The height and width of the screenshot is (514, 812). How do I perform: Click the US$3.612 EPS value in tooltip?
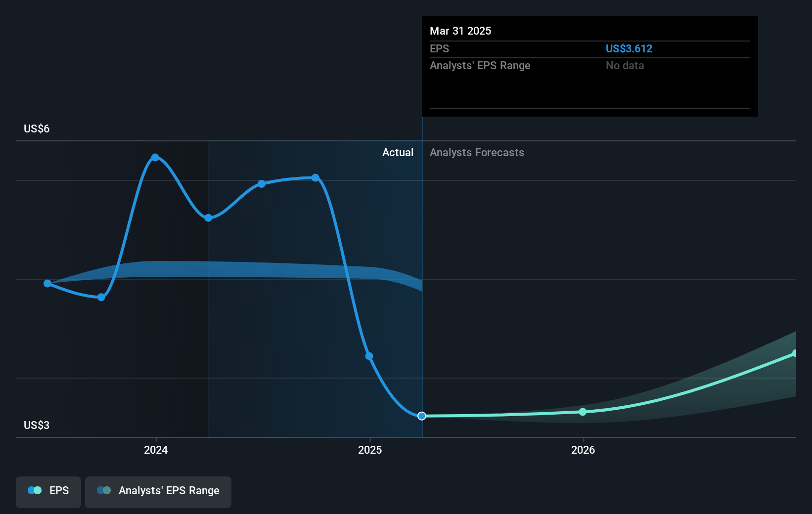tap(629, 48)
